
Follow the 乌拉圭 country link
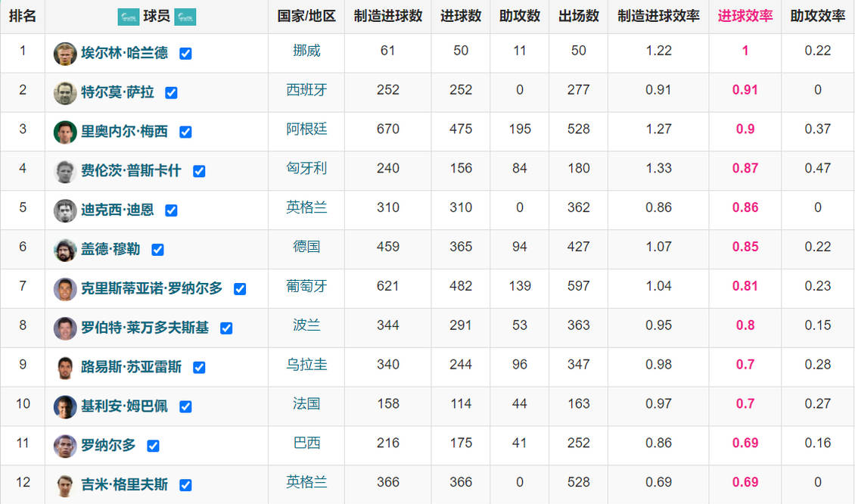tap(306, 365)
